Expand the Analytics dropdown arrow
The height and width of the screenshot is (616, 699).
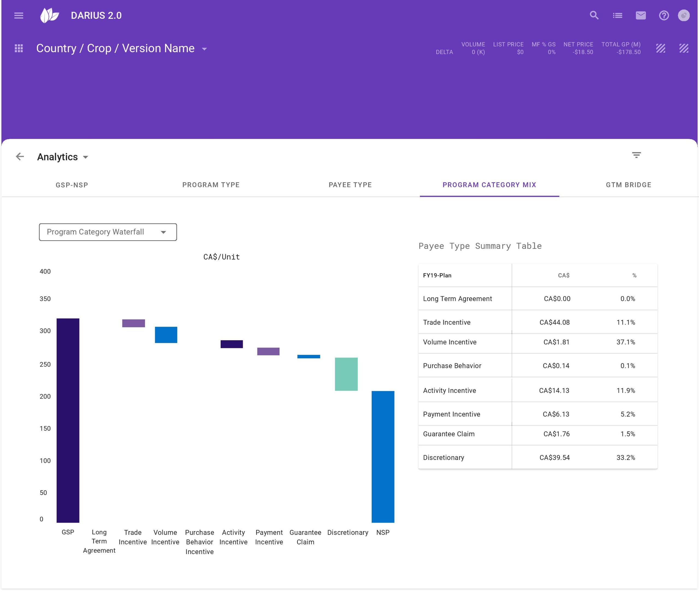tap(86, 157)
